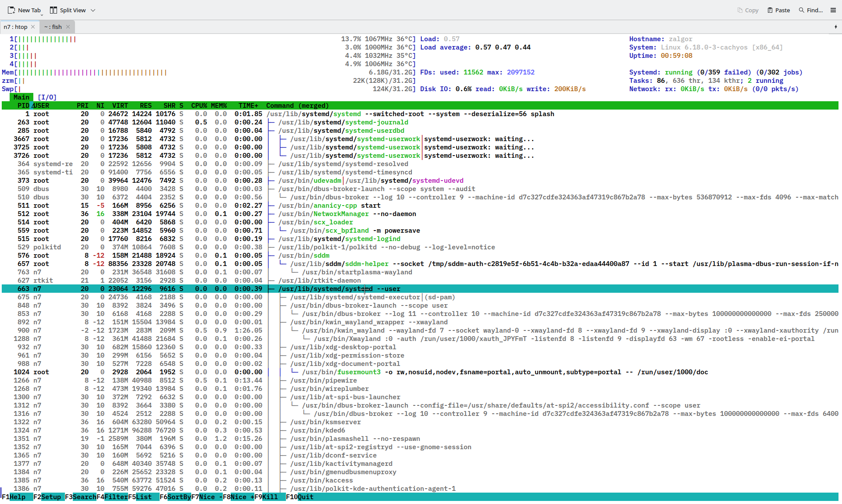Image resolution: width=842 pixels, height=504 pixels.
Task: Click the Mem usage meter bar
Action: [x=92, y=72]
